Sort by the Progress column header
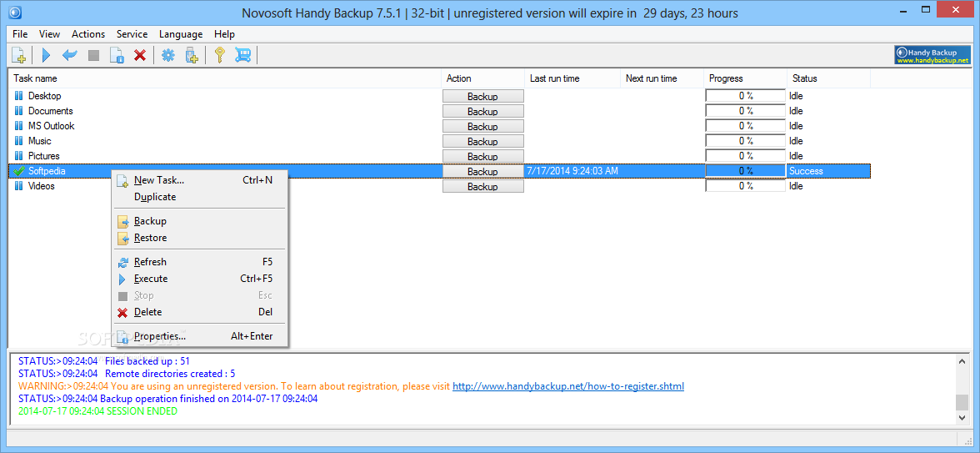The width and height of the screenshot is (980, 453). click(x=746, y=78)
